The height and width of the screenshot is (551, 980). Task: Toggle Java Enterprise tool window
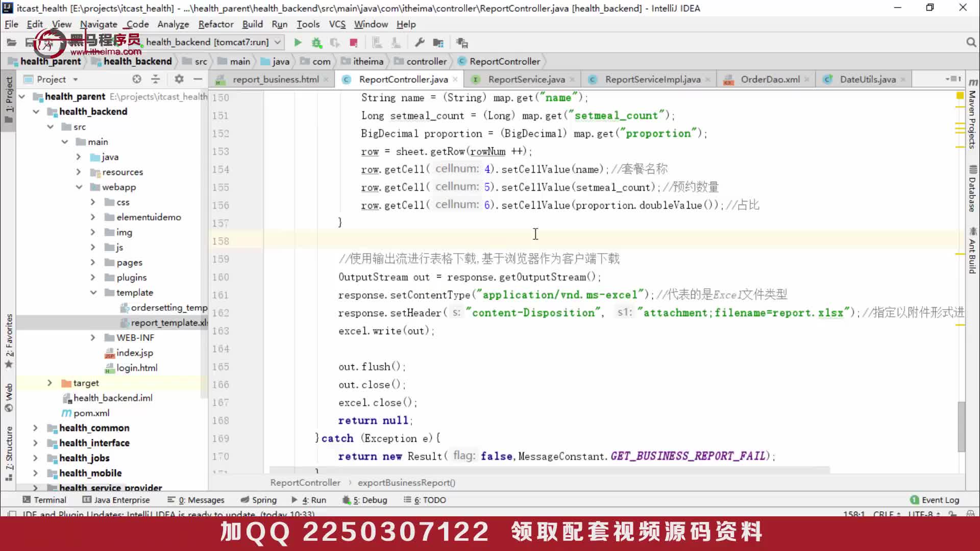116,500
